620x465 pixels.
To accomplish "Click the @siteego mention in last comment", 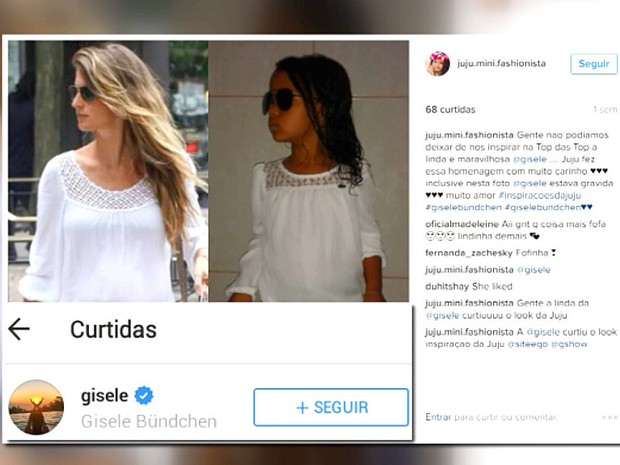I will (x=528, y=344).
